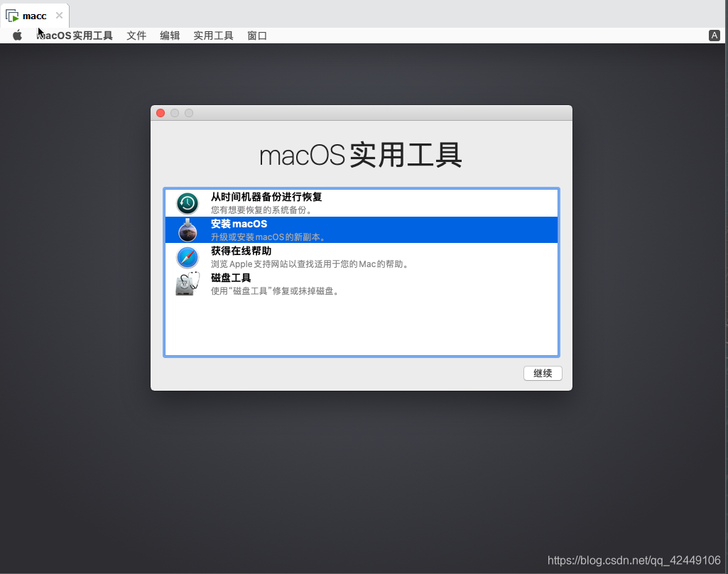The width and height of the screenshot is (728, 574).
Task: Click description 您有想要恢复的系统备份。
Action: [261, 210]
